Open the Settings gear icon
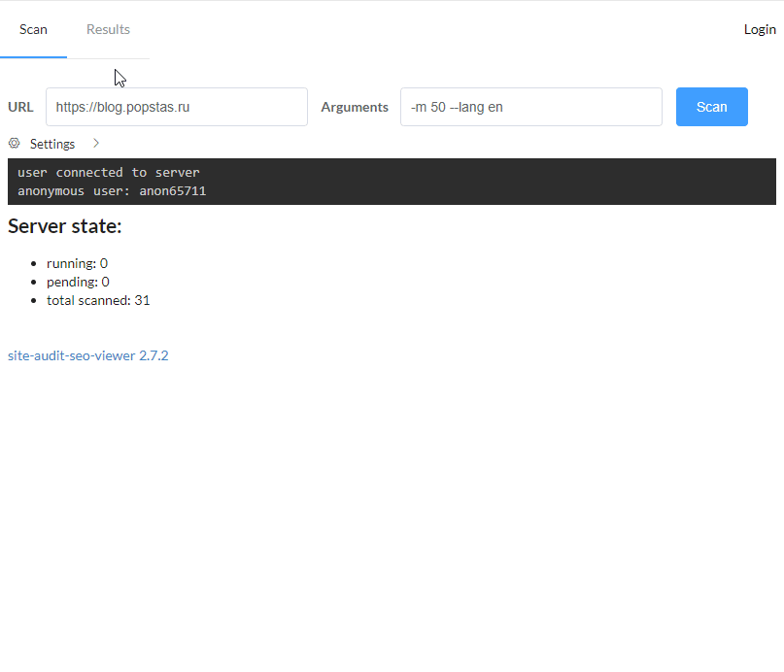784x672 pixels. pyautogui.click(x=14, y=143)
